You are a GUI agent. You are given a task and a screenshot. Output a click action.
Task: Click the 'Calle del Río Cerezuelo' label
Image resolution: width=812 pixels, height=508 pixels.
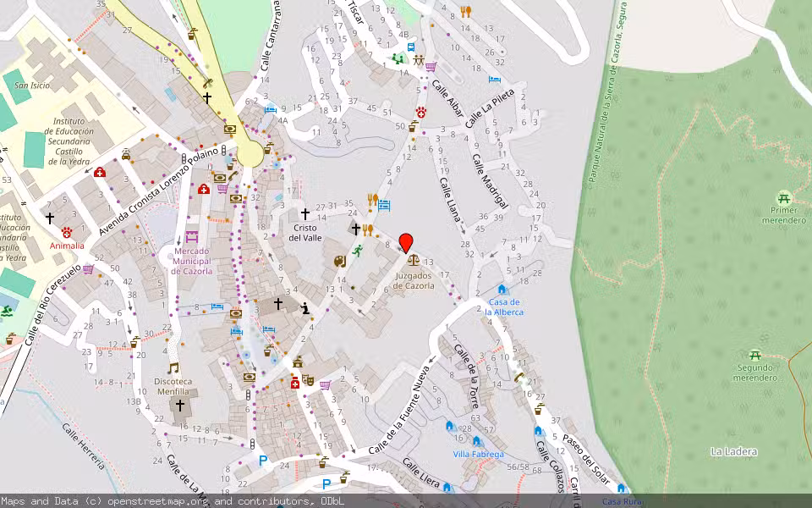(52, 305)
